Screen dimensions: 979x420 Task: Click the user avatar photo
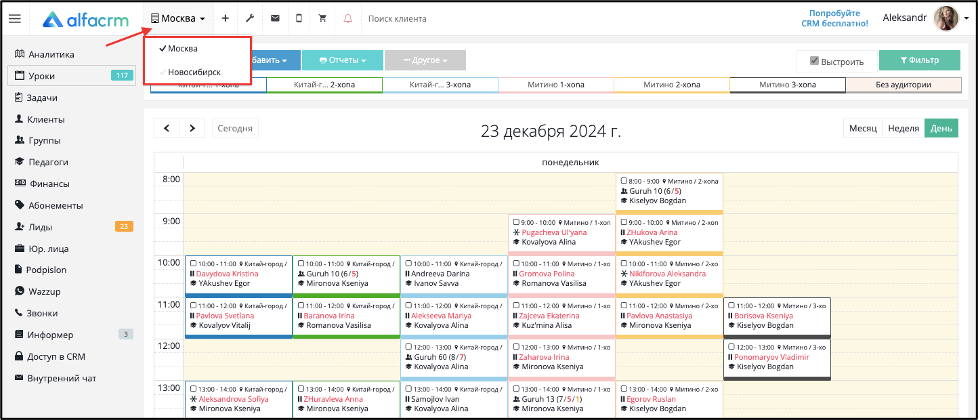point(946,19)
